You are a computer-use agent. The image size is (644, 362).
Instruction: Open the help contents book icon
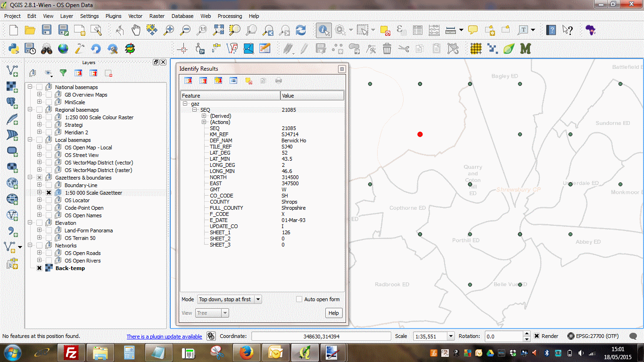pos(551,30)
